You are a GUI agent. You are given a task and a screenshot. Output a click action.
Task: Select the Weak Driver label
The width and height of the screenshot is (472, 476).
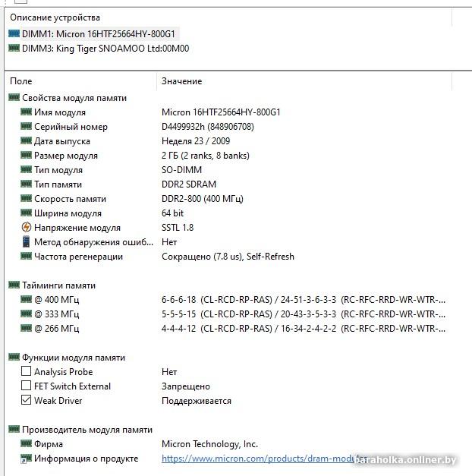[58, 401]
